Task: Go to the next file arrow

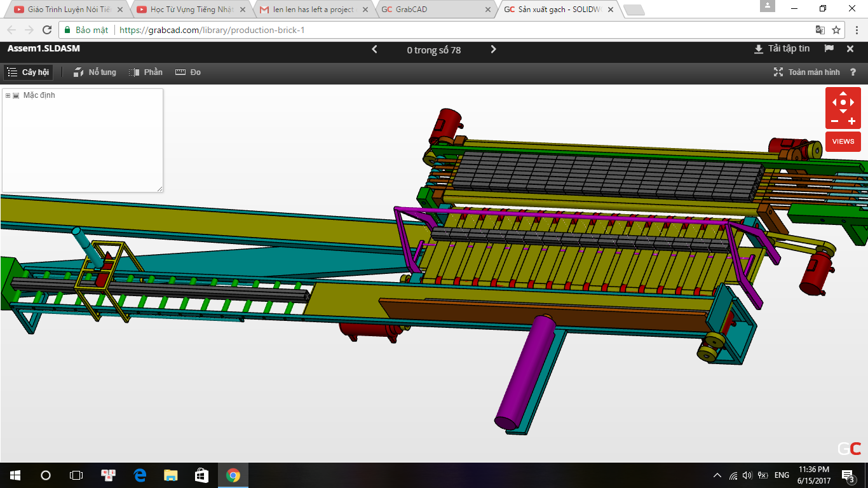Action: [x=494, y=50]
